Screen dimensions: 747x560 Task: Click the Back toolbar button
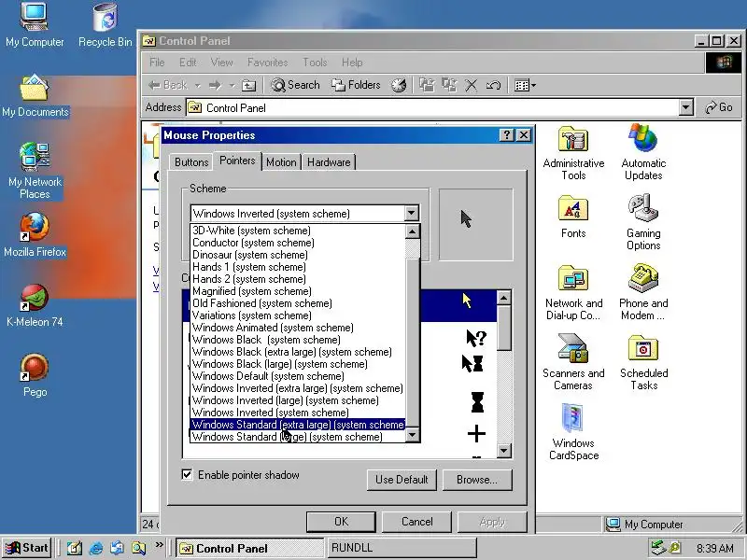(x=168, y=85)
